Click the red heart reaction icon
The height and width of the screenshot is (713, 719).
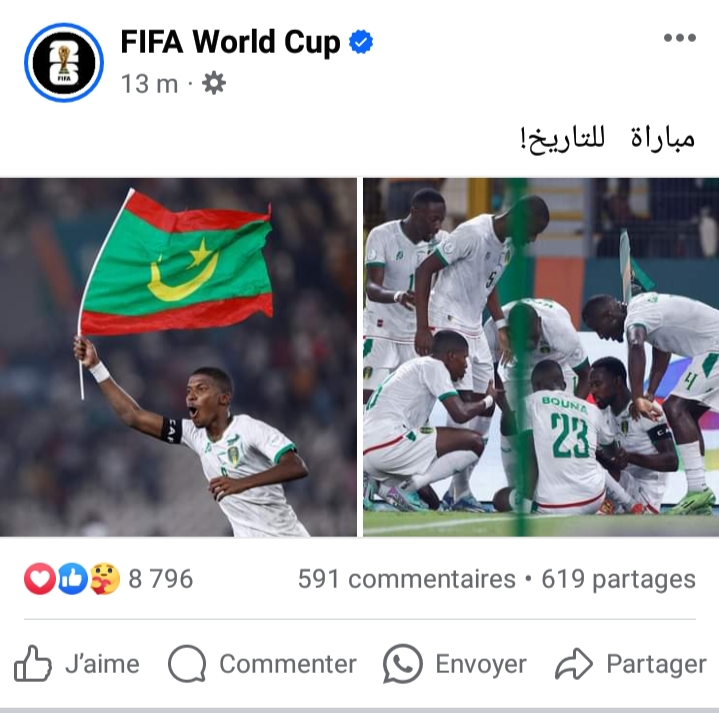(x=40, y=579)
